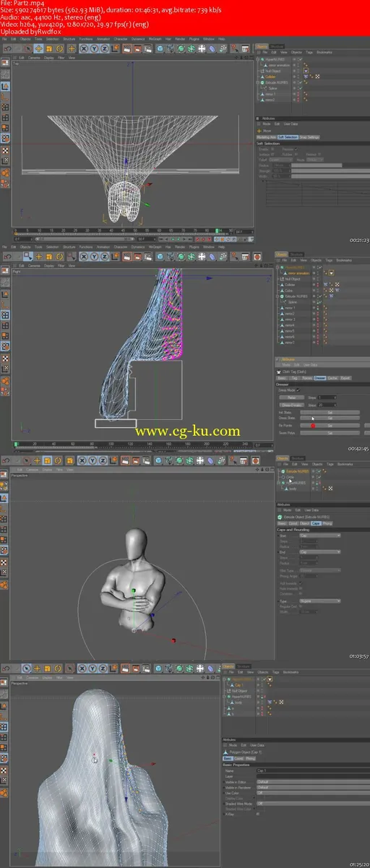370x868 pixels.
Task: Toggle Null Object visibility dots in the 00:42:45 frame
Action: tap(317, 279)
